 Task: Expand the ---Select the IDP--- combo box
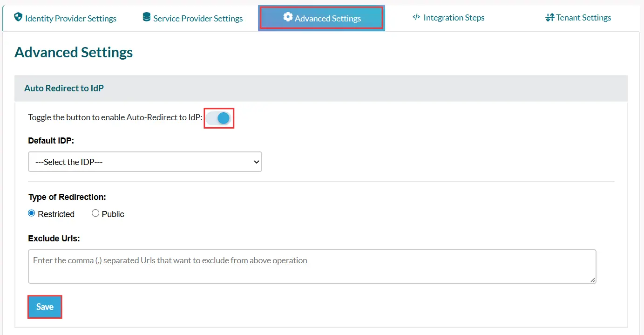[x=145, y=162]
